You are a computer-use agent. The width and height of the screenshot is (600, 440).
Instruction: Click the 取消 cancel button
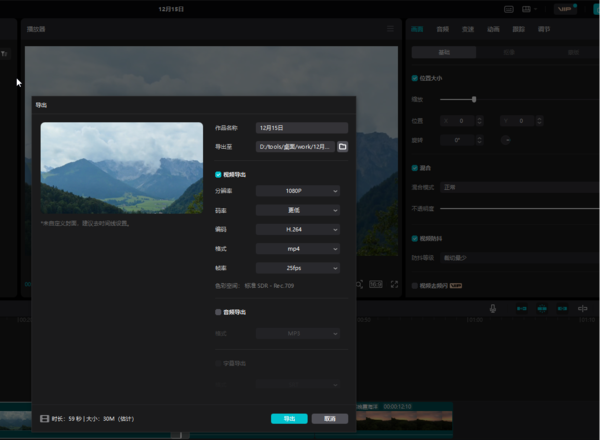point(330,418)
